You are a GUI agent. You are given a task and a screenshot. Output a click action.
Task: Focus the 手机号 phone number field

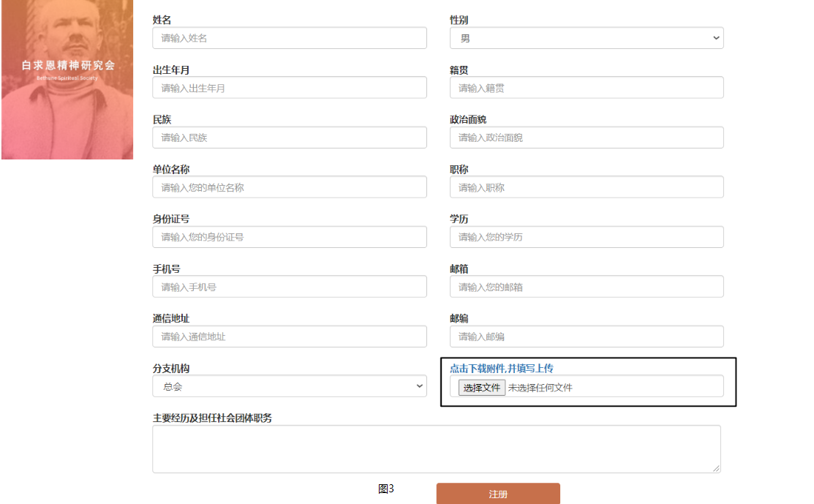tap(289, 287)
